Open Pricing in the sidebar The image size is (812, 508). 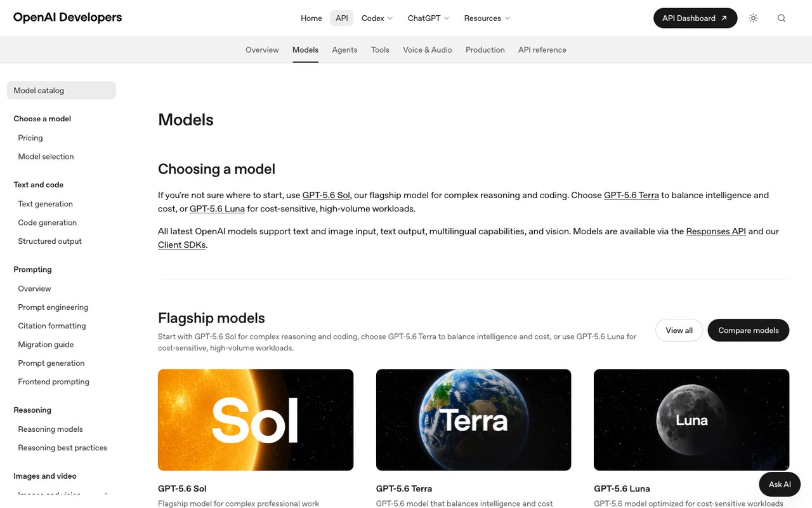click(x=30, y=138)
